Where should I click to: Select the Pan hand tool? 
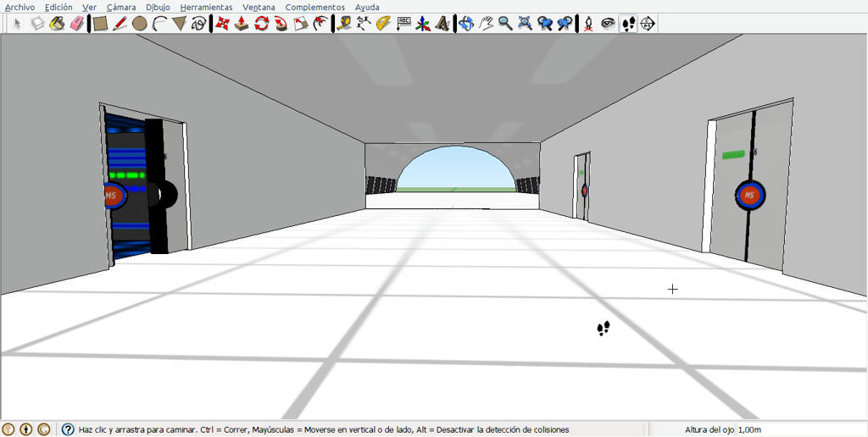pos(486,24)
